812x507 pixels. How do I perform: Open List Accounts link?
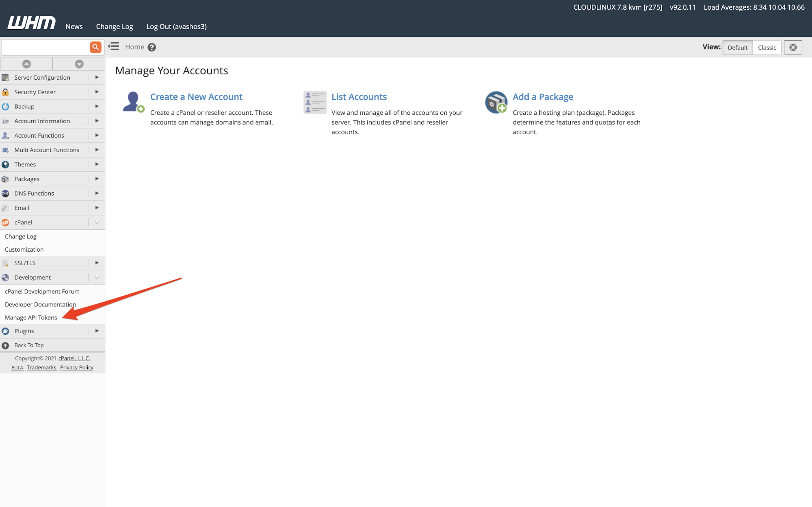point(359,97)
